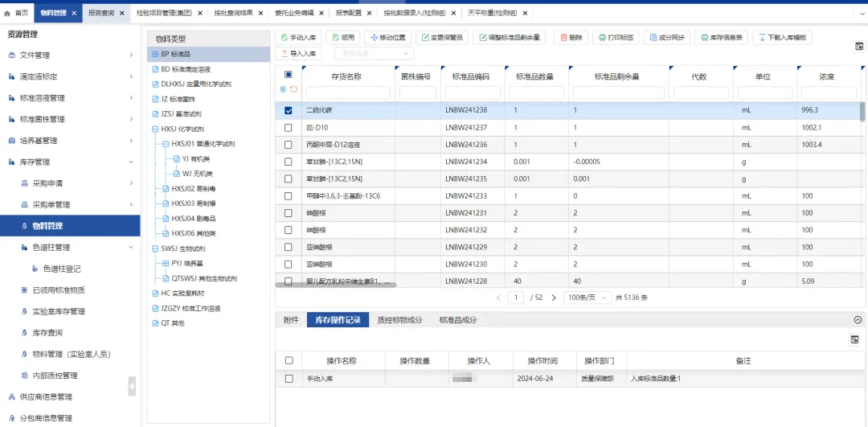The image size is (868, 427).
Task: Open the 报告查询 top tab
Action: click(101, 14)
